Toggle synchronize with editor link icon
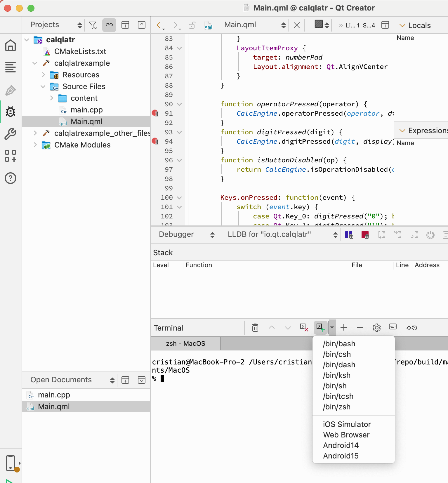 [x=109, y=25]
